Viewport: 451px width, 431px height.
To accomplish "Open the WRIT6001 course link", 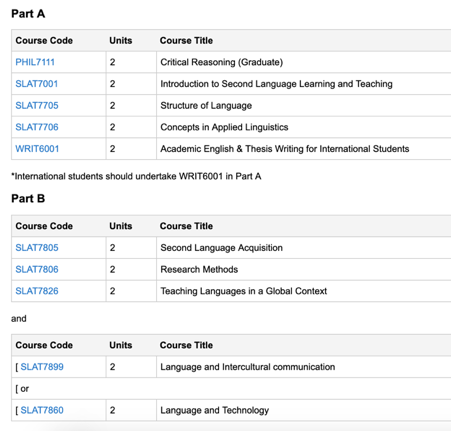I will pyautogui.click(x=37, y=149).
